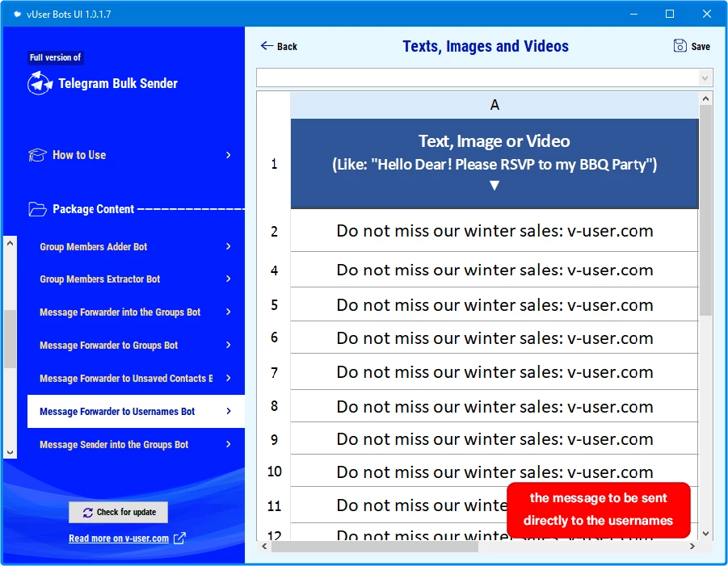Click the refresh icon on Check for update

(x=88, y=512)
